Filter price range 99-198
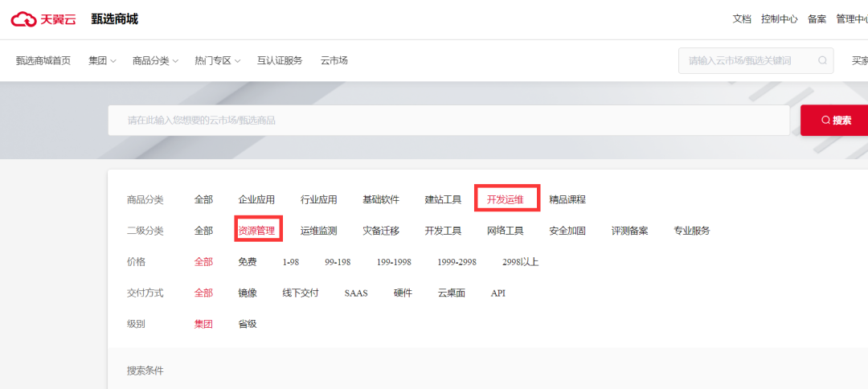868x389 pixels. click(x=338, y=262)
